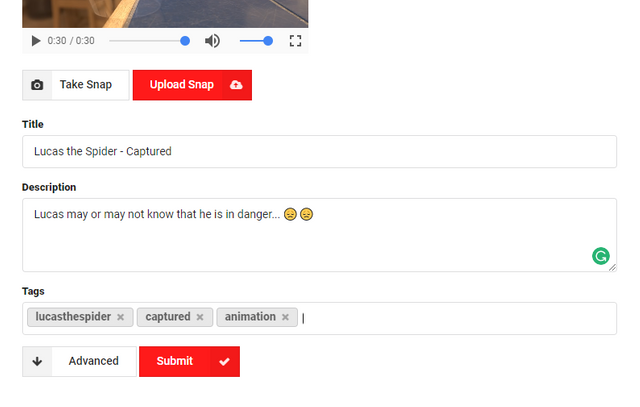640x407 pixels.
Task: Click the Take Snap button text
Action: click(86, 85)
